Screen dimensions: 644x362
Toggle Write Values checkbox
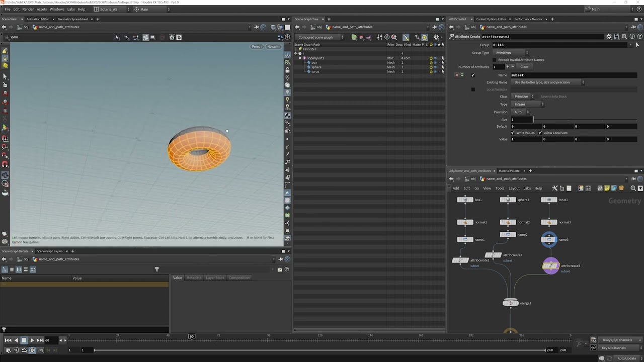[513, 133]
